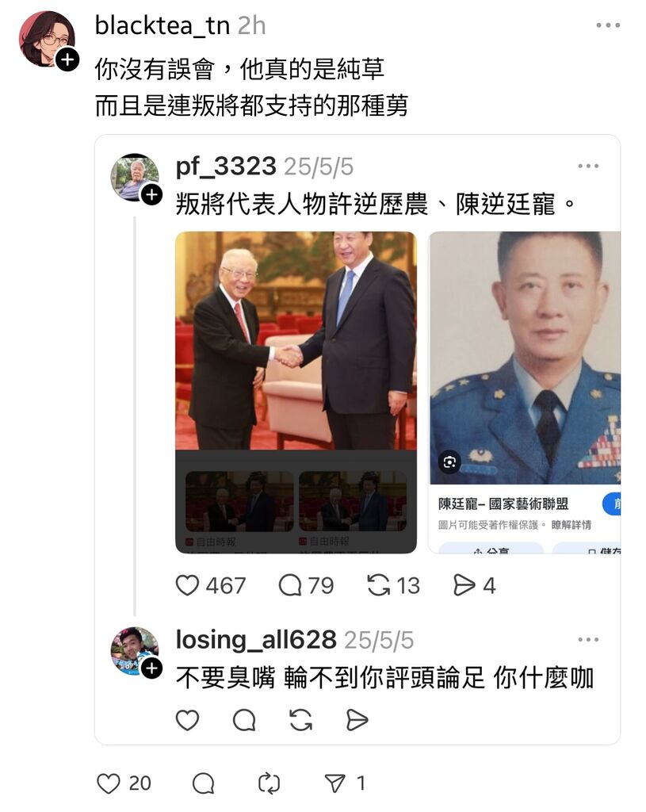Viewport: 646px width, 812px height.
Task: Open the blacktea_tn username profile link
Action: pos(162,25)
